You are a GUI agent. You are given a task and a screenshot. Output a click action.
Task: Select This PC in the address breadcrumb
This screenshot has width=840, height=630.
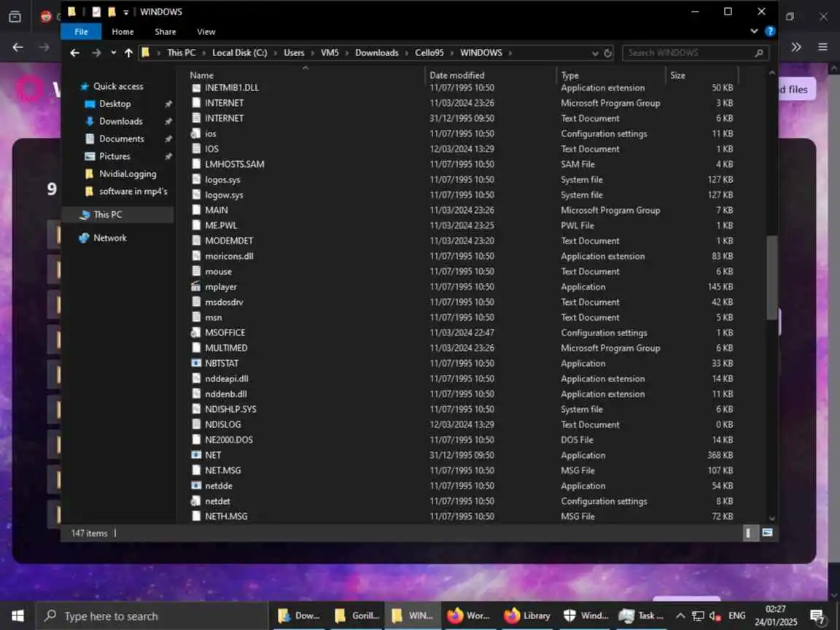pos(181,52)
